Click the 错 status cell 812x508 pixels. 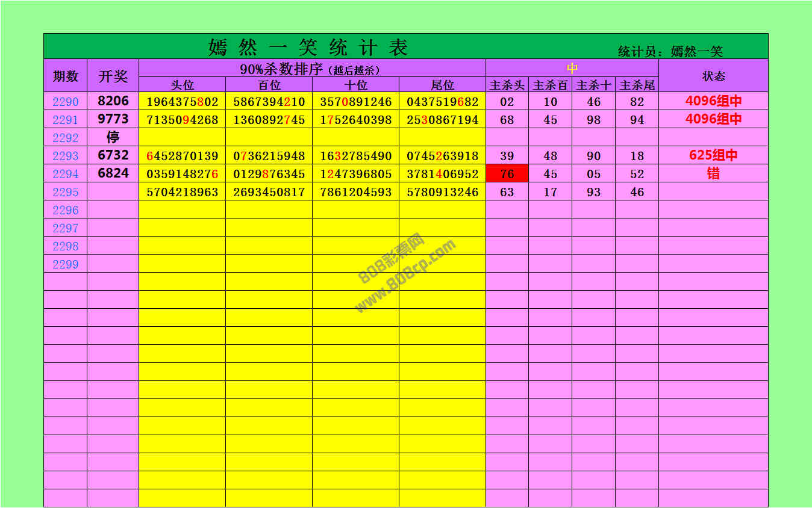[713, 174]
